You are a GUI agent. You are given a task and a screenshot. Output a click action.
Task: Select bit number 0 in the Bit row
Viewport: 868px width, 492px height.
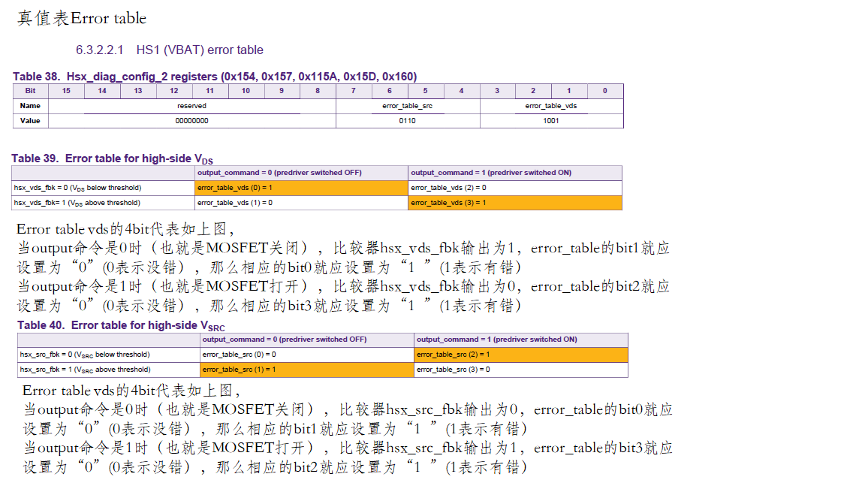pos(604,91)
